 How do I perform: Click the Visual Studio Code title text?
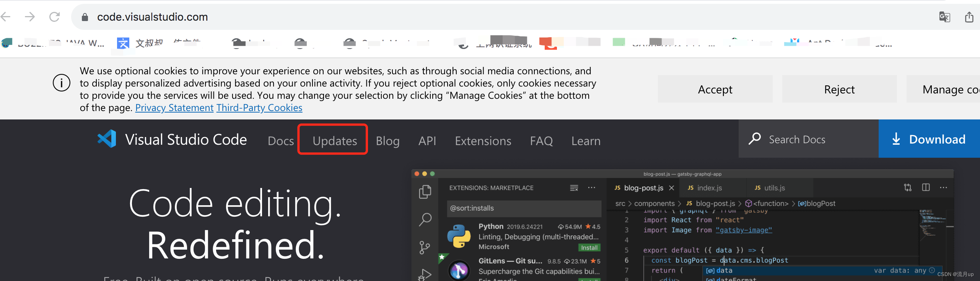coord(186,139)
